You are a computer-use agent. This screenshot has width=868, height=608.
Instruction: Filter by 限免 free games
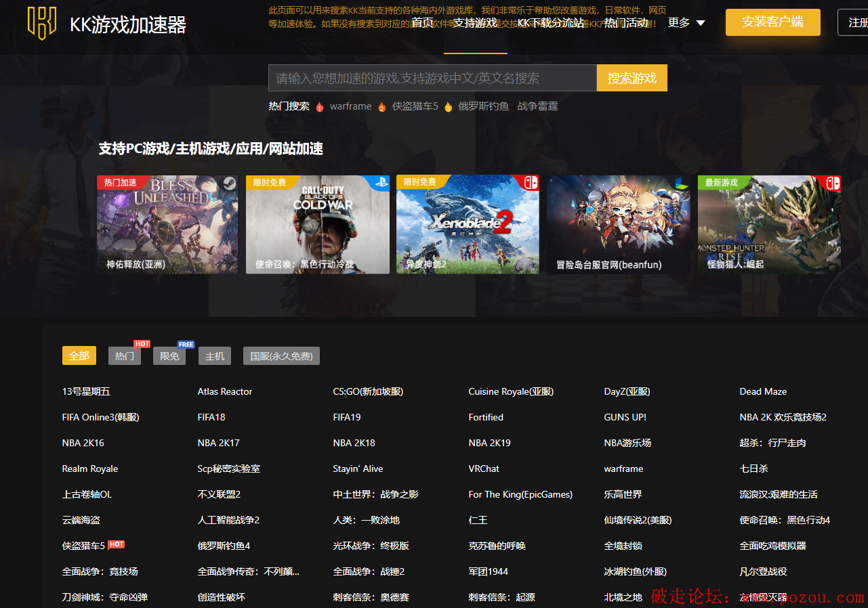(x=169, y=356)
